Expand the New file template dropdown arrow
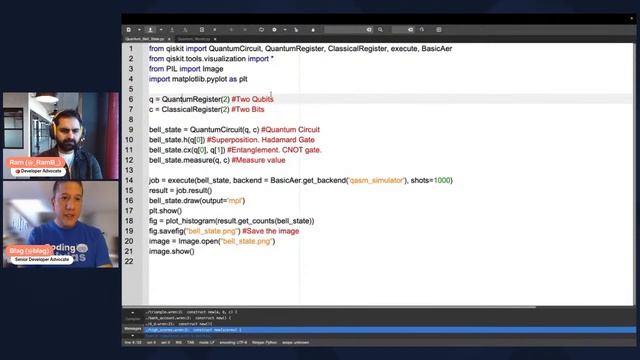The width and height of the screenshot is (640, 360). click(139, 30)
